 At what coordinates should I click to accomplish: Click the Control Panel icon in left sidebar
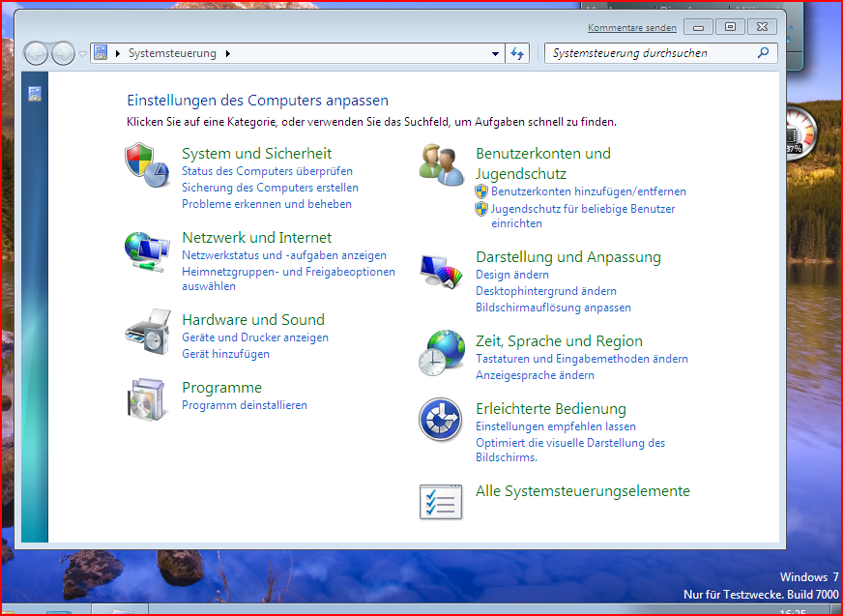[x=35, y=94]
